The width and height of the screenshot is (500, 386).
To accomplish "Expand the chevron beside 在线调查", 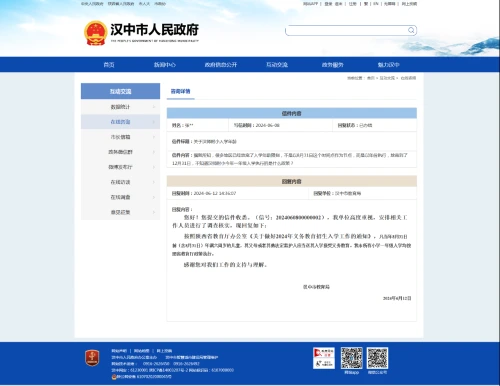I will click(154, 197).
